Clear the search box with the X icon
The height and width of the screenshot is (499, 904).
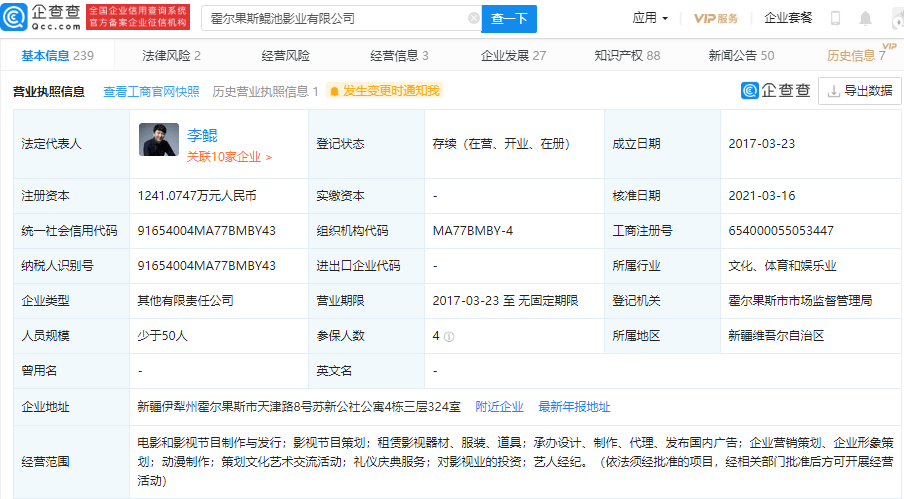coord(473,18)
